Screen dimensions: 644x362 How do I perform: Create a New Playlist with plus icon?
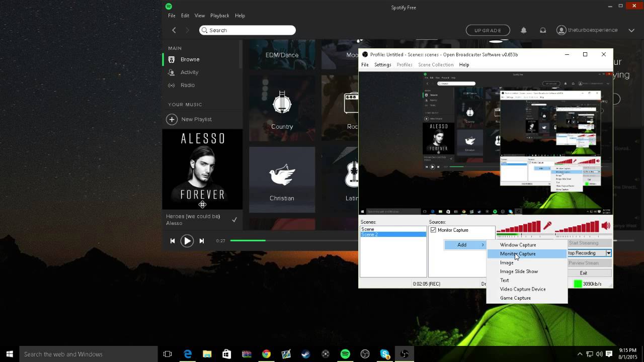pos(172,119)
